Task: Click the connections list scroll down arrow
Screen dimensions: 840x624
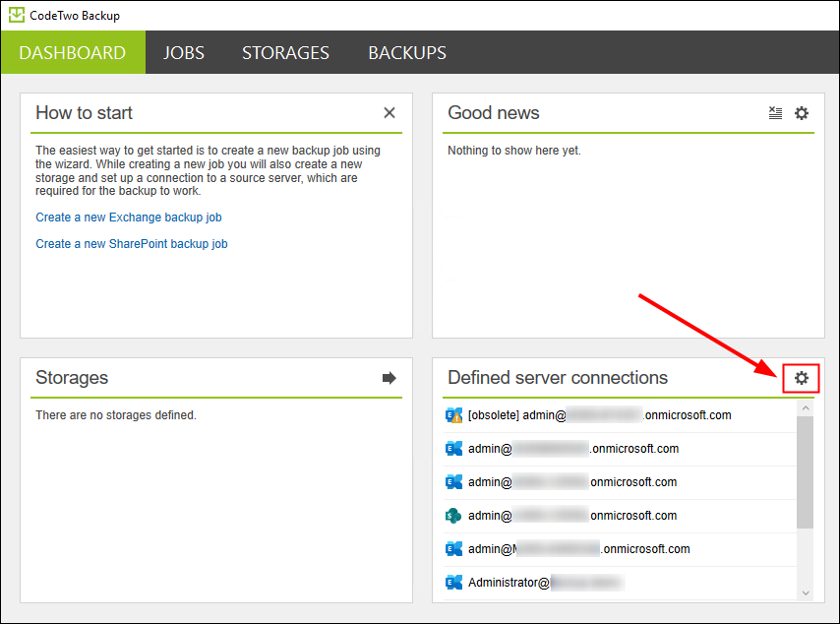Action: [806, 593]
